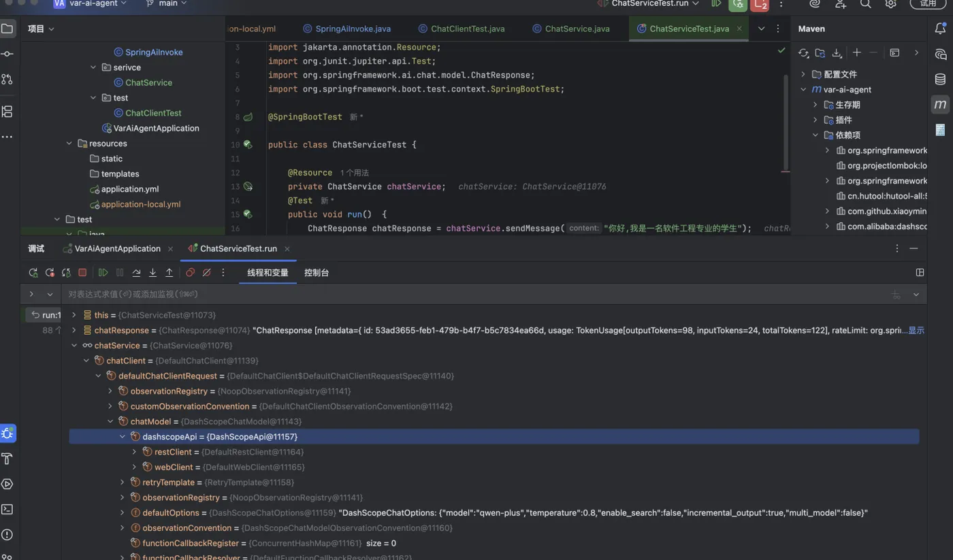
Task: Stop the debug session
Action: tap(82, 272)
